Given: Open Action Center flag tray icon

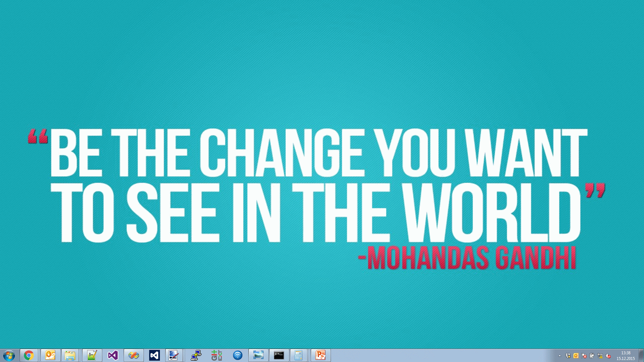Looking at the screenshot, I should (x=584, y=356).
